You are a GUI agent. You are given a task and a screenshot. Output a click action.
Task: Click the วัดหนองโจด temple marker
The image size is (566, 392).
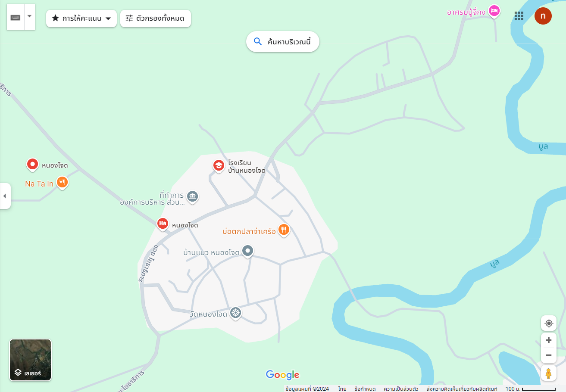coord(235,313)
